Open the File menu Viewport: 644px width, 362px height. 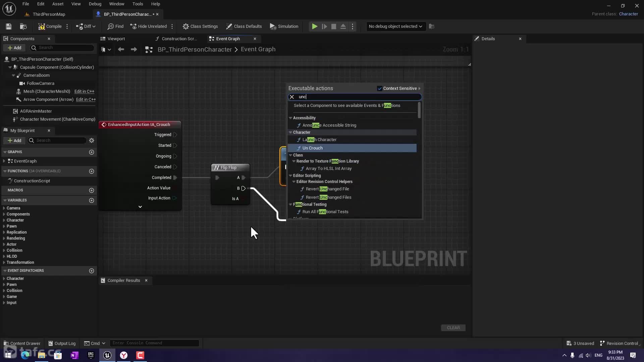[25, 4]
